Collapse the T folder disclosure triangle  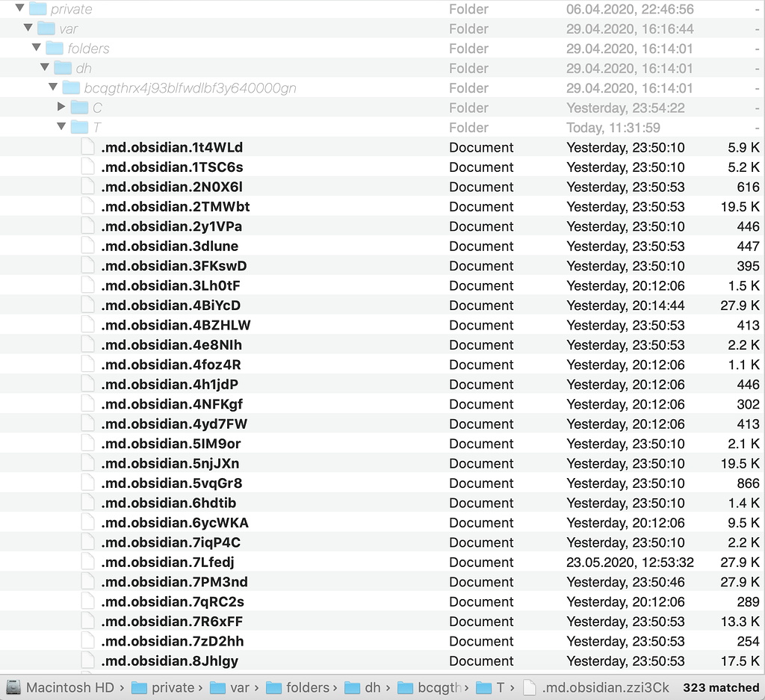61,126
